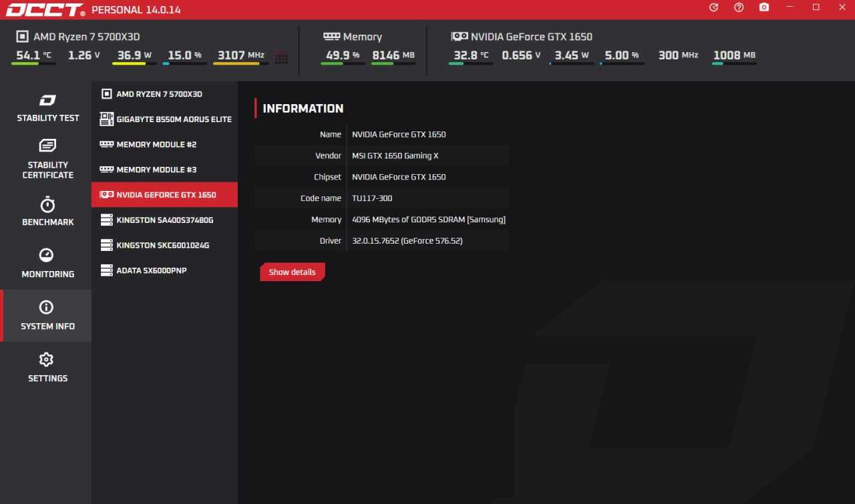Click the CPU voltage 1.26 V reading
This screenshot has width=855, height=504.
point(84,55)
